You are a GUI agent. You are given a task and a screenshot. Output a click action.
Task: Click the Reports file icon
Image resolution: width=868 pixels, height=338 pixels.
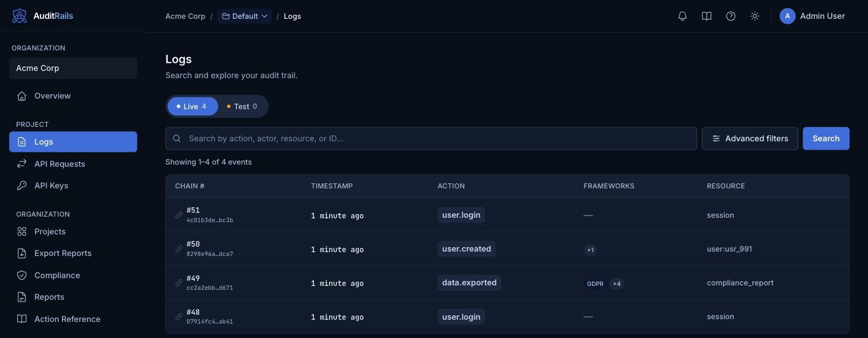tap(22, 297)
